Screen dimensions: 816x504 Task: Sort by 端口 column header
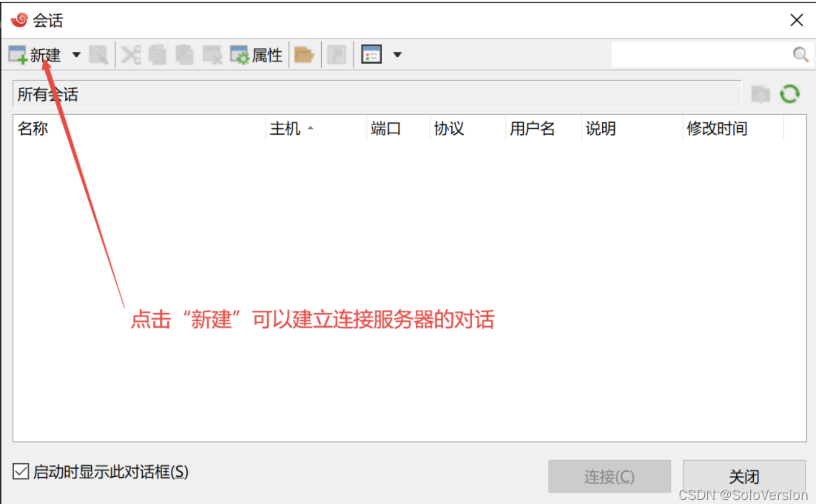pyautogui.click(x=398, y=128)
